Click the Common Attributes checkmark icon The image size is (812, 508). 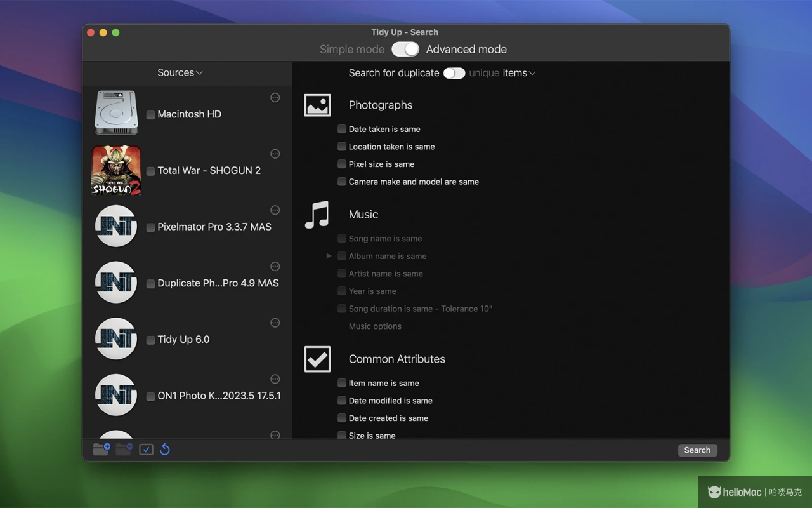pos(317,359)
